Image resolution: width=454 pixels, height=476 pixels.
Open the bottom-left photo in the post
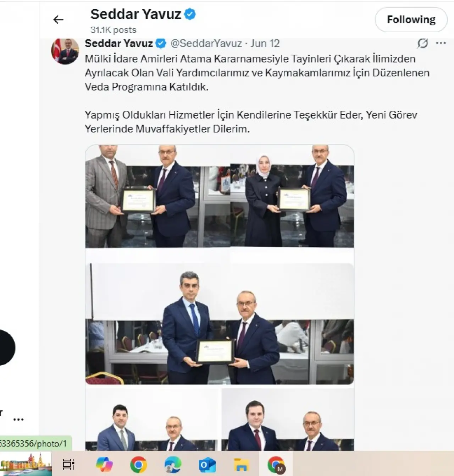(x=151, y=420)
